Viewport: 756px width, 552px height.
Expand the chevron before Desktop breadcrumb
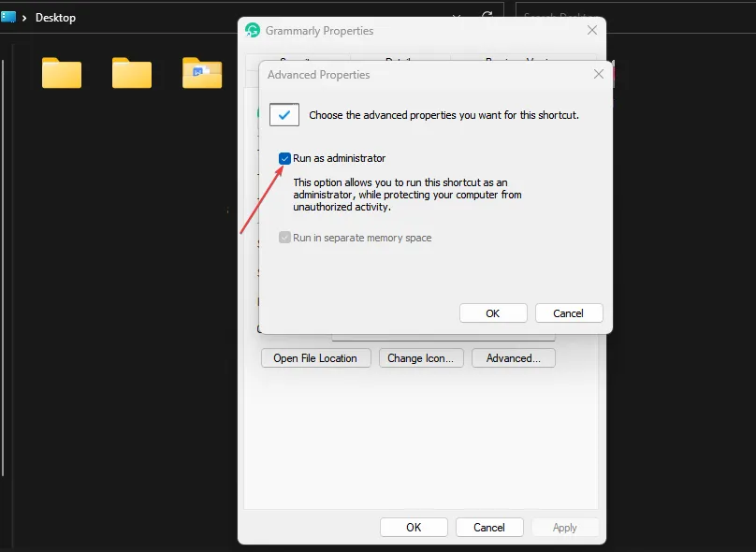click(x=24, y=18)
